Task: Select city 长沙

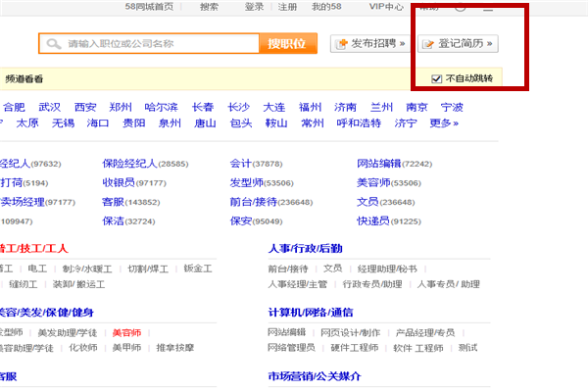Action: (x=238, y=107)
